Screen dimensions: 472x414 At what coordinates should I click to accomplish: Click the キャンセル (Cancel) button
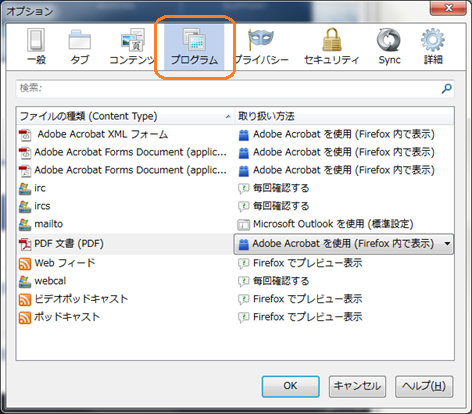click(357, 386)
